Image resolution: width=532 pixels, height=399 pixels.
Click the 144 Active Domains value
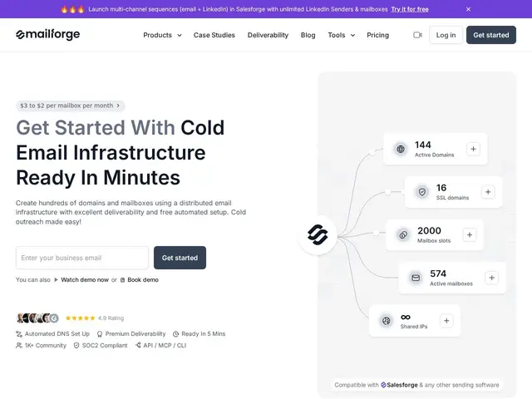[423, 145]
